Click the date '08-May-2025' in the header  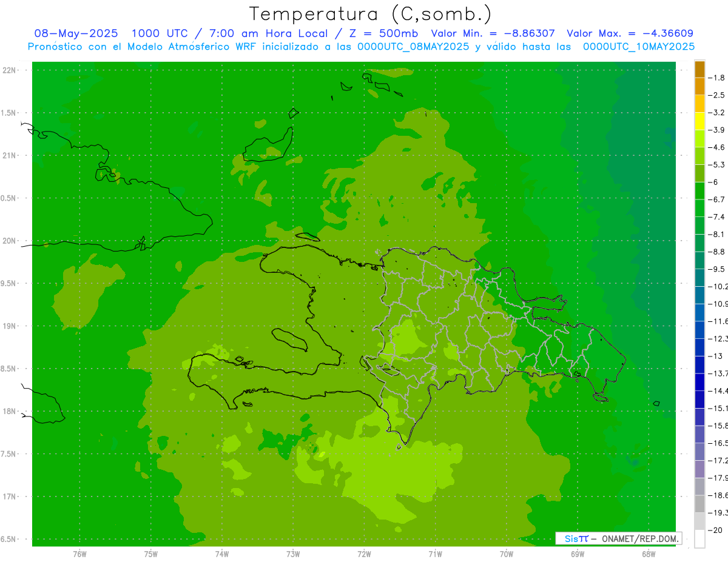pyautogui.click(x=76, y=33)
